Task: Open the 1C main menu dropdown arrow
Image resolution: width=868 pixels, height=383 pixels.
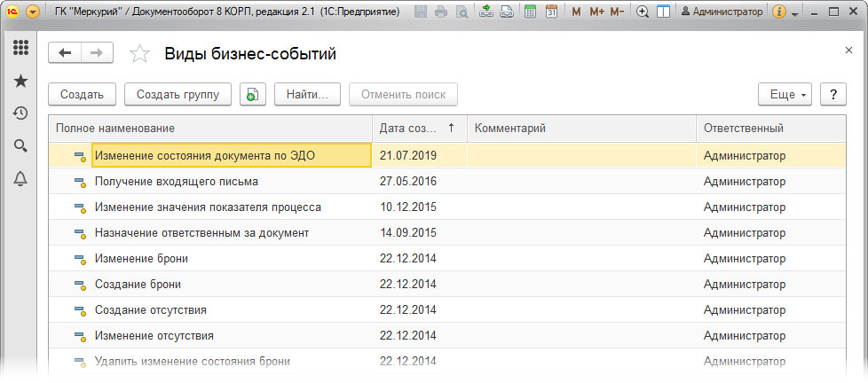Action: pos(33,12)
